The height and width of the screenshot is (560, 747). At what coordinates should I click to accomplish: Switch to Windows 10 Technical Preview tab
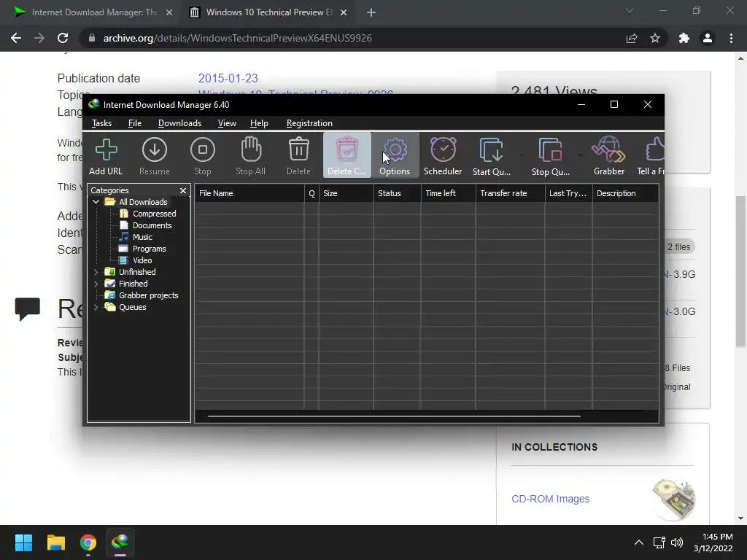[269, 12]
